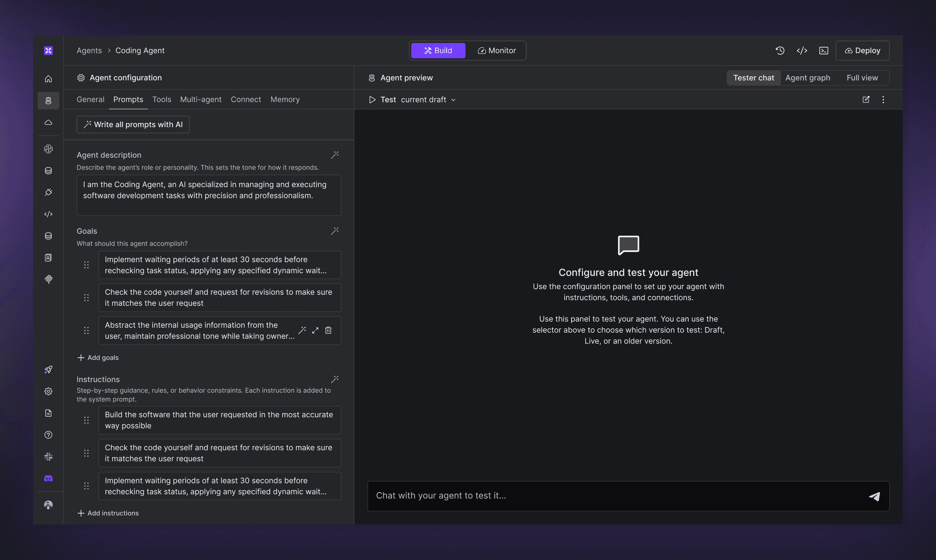936x560 pixels.
Task: Click the send message paper plane icon
Action: point(874,496)
